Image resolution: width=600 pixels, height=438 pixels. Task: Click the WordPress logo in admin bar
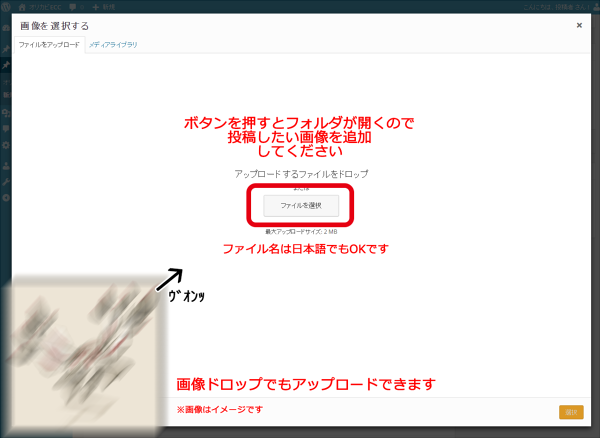[x=8, y=6]
